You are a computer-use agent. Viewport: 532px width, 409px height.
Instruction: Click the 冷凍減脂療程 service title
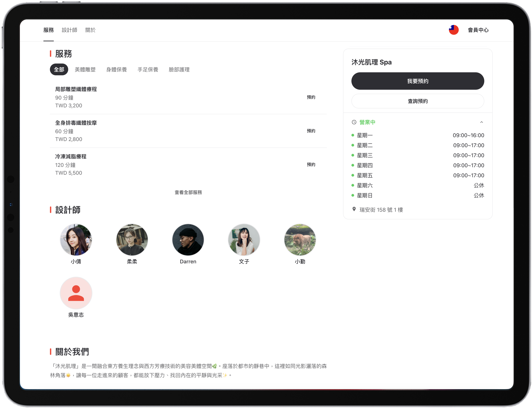coord(71,157)
